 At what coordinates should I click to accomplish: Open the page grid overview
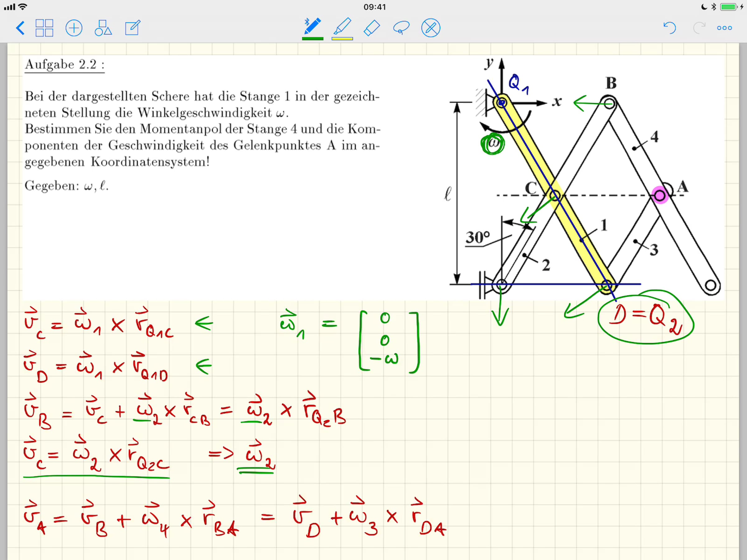point(44,28)
